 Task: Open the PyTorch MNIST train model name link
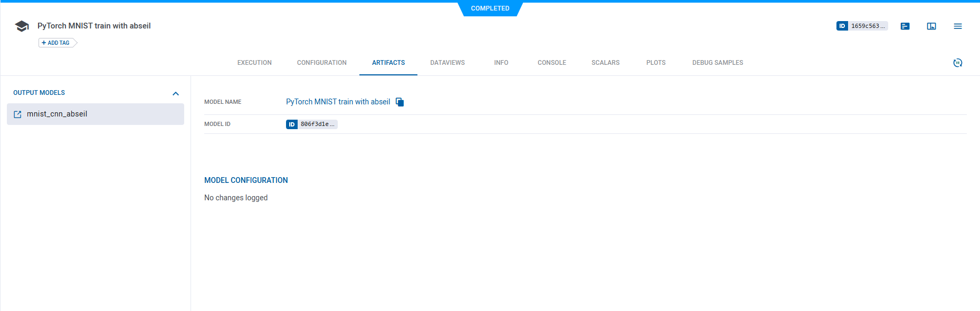click(x=338, y=102)
